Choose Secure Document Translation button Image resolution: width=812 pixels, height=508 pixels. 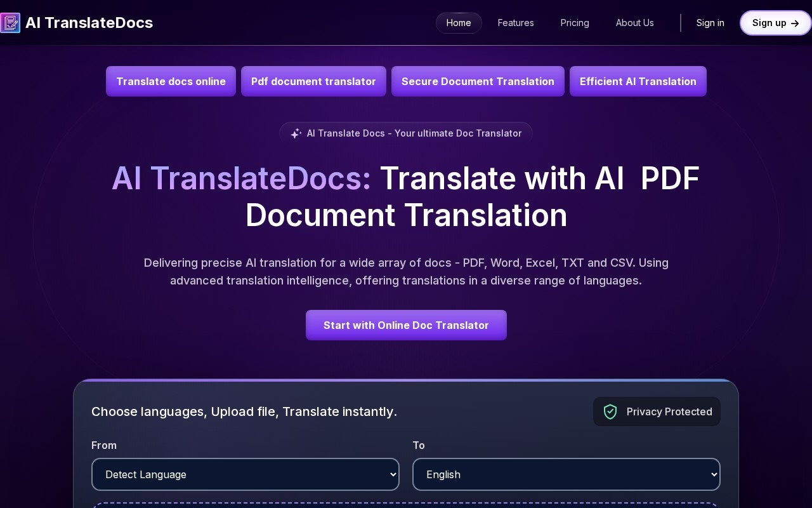[478, 81]
